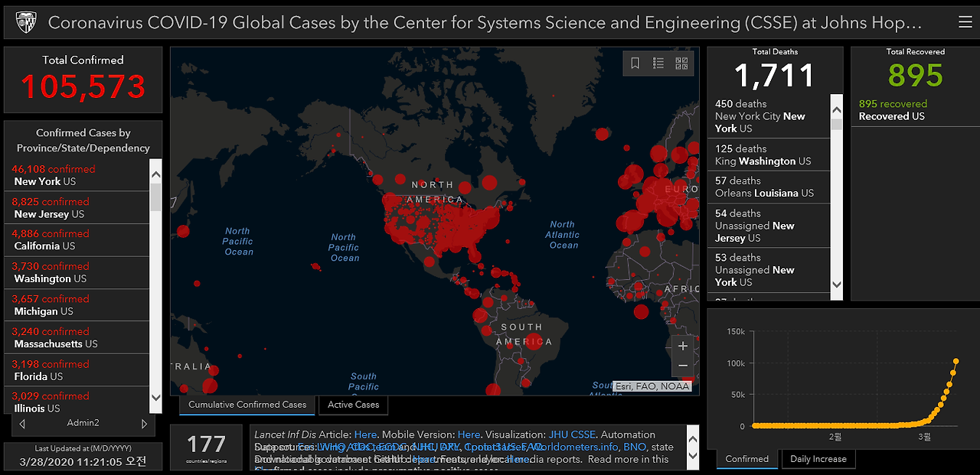Click the down arrow of confirmed list scrollbar
Viewport: 980px width, 475px height.
pos(156,398)
